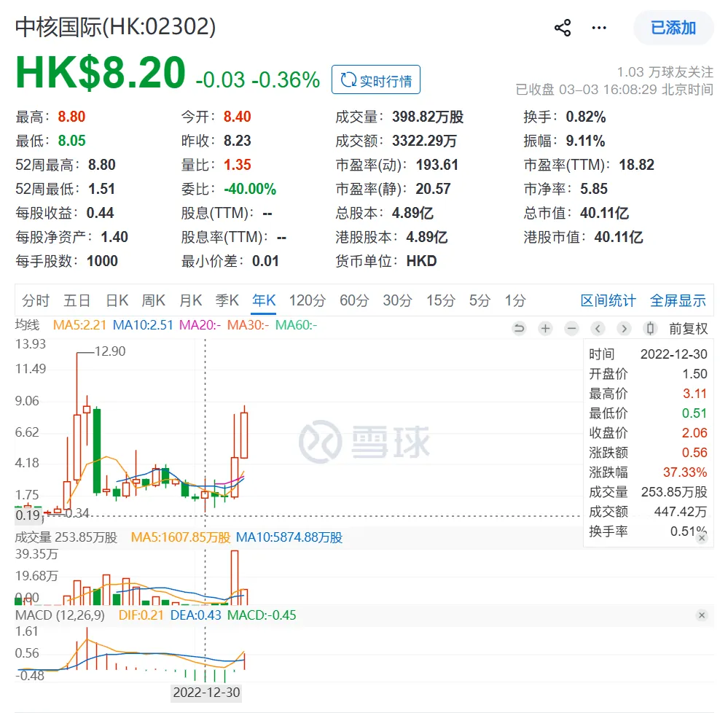Click the MA10:2.51 moving average label

143,325
